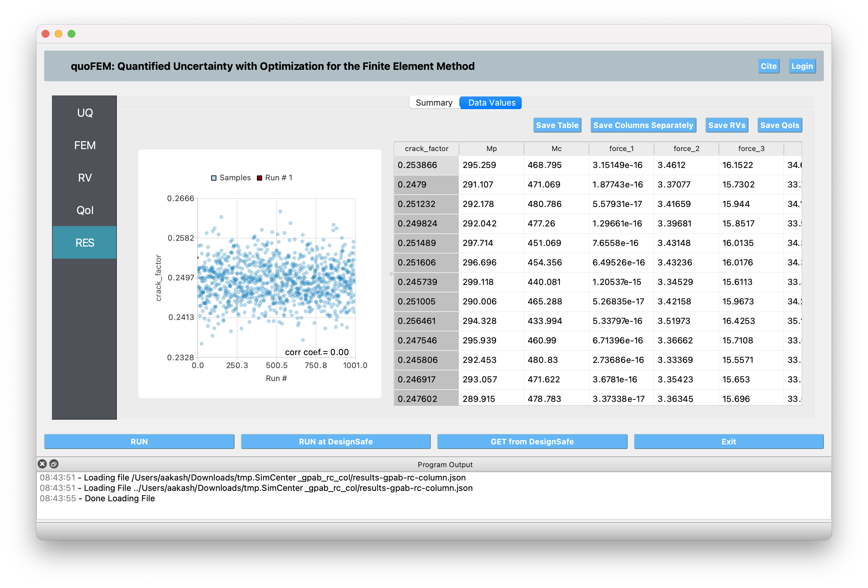
Task: Click the RUN button
Action: click(139, 441)
